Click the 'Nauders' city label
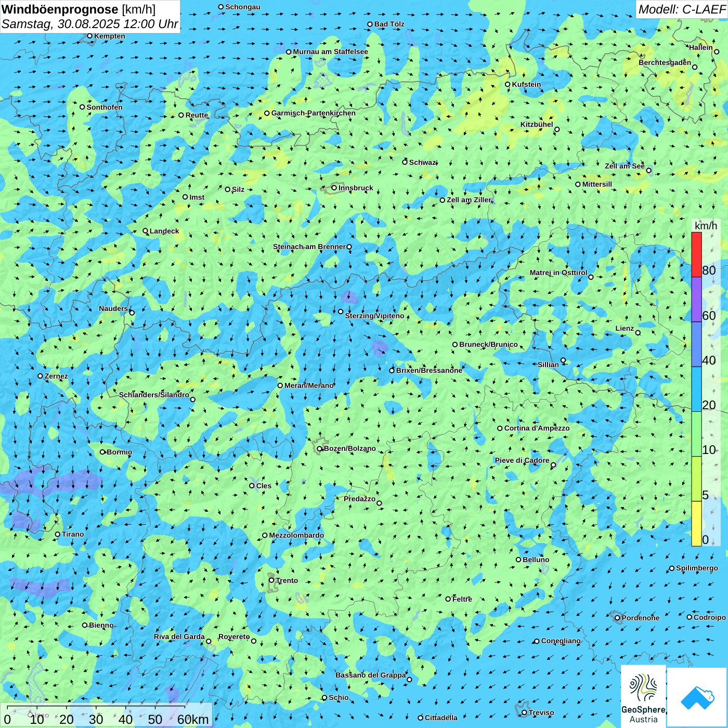 (113, 308)
